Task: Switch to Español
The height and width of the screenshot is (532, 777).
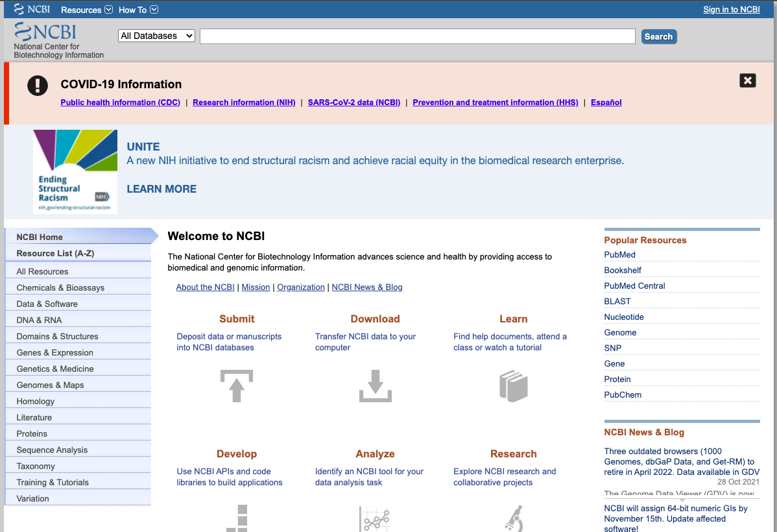Action: coord(606,102)
